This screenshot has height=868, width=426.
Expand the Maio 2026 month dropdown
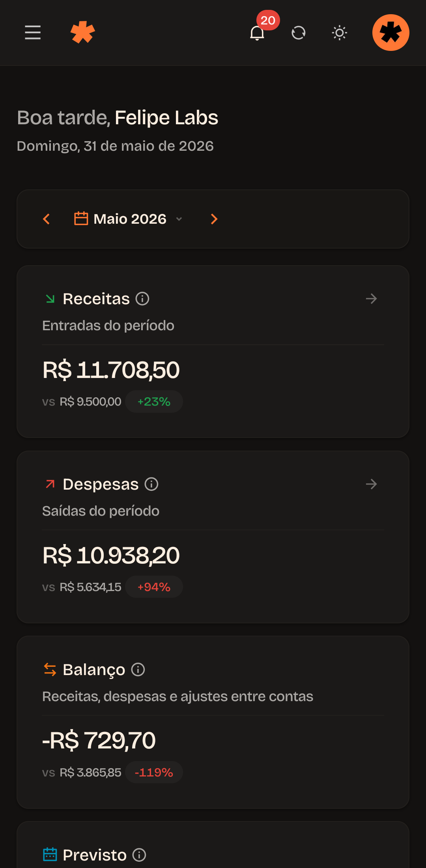(129, 219)
